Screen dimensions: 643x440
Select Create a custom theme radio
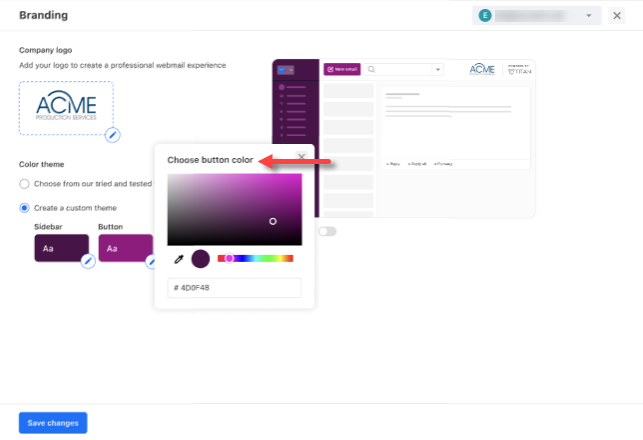24,208
